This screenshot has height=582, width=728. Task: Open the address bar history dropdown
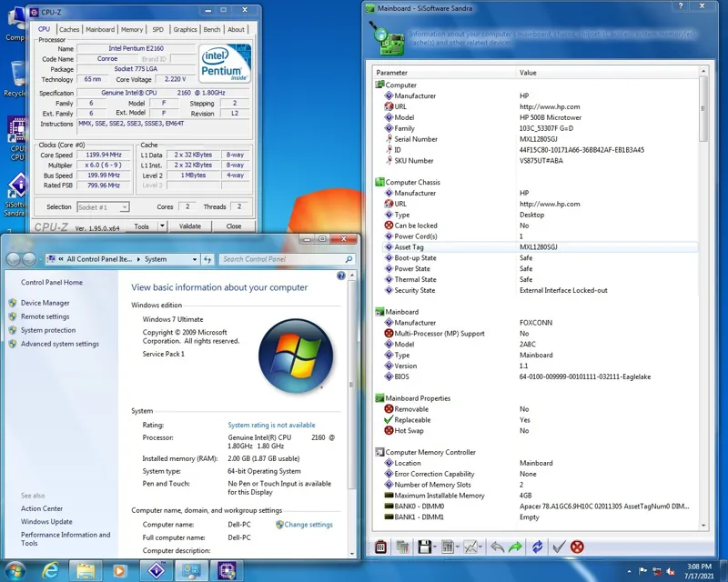194,259
